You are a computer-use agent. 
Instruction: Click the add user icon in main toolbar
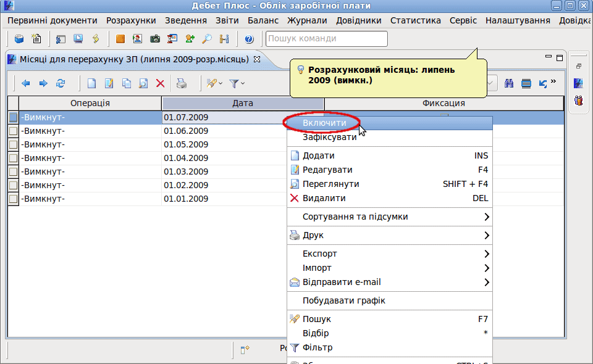(190, 38)
